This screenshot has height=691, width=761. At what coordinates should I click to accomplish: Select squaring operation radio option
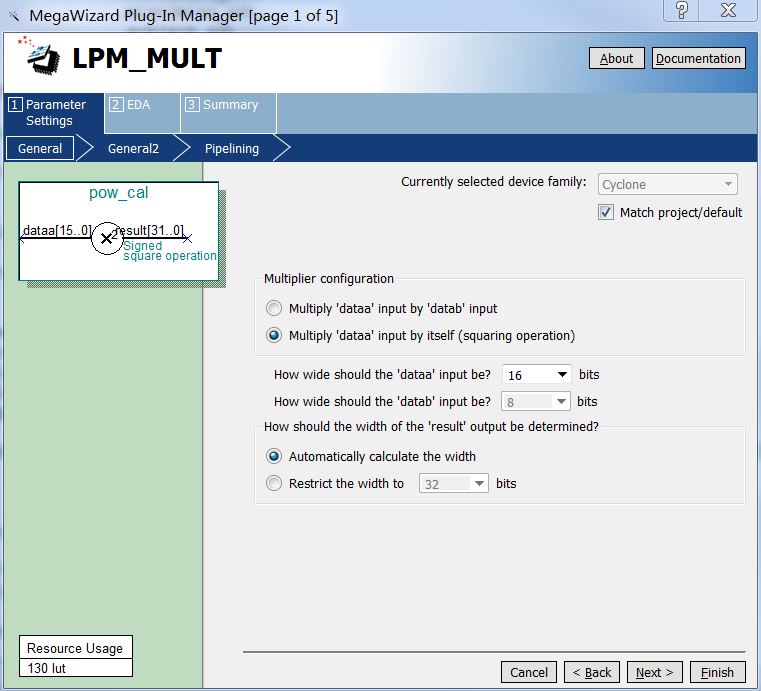pyautogui.click(x=274, y=336)
